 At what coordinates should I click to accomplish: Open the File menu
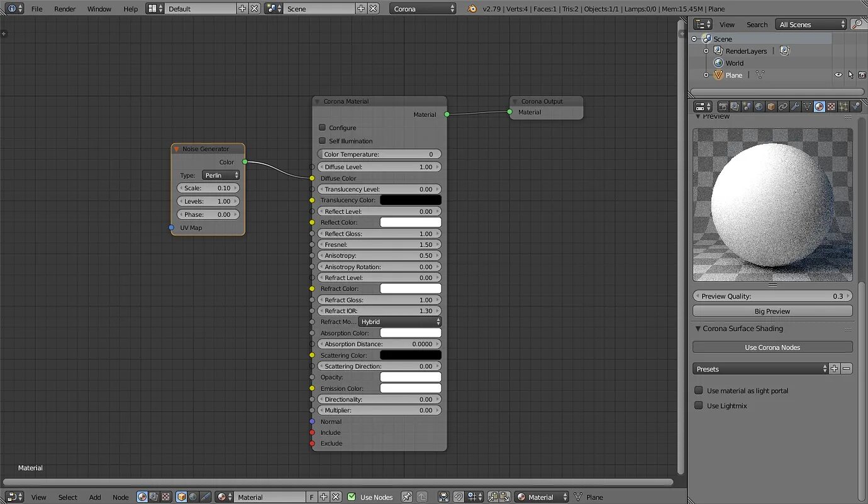[x=37, y=9]
